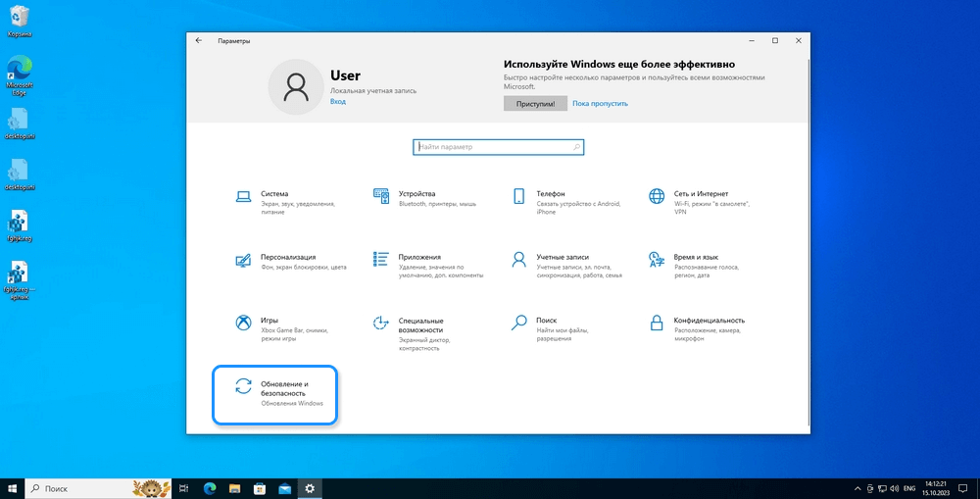The height and width of the screenshot is (499, 980).
Task: Open Microsoft Edge from the taskbar
Action: (209, 488)
